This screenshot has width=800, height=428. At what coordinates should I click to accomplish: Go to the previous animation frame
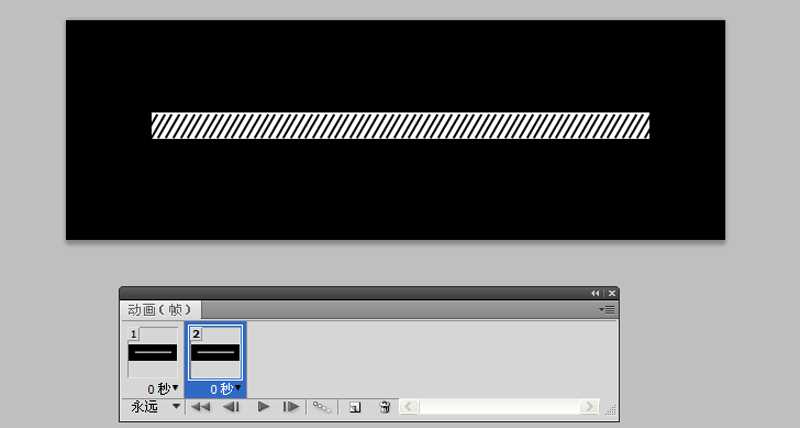230,407
